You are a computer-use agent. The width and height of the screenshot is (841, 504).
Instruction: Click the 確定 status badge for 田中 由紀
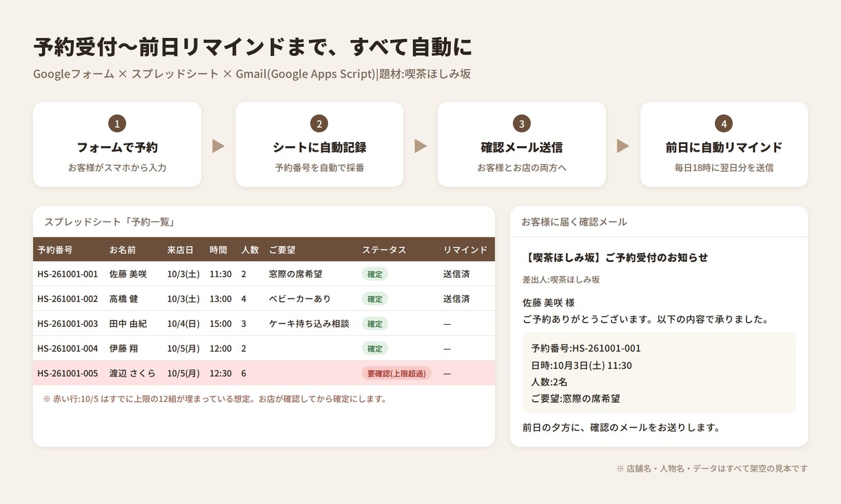tap(375, 323)
